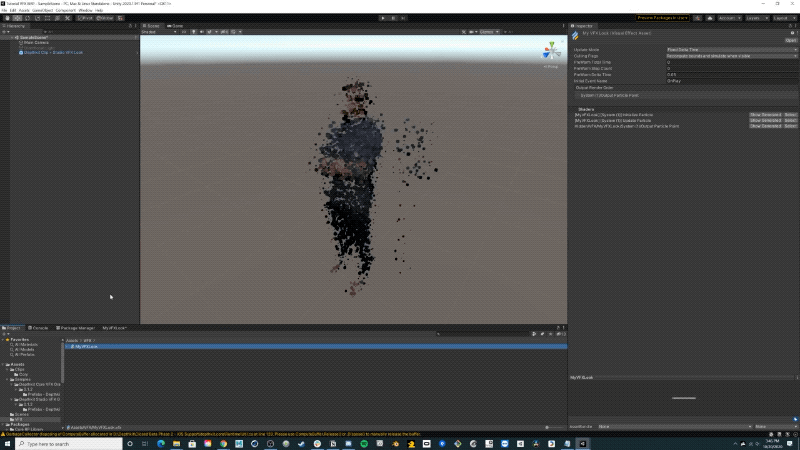Open cloud Services icon
This screenshot has width=800, height=450.
(x=710, y=18)
